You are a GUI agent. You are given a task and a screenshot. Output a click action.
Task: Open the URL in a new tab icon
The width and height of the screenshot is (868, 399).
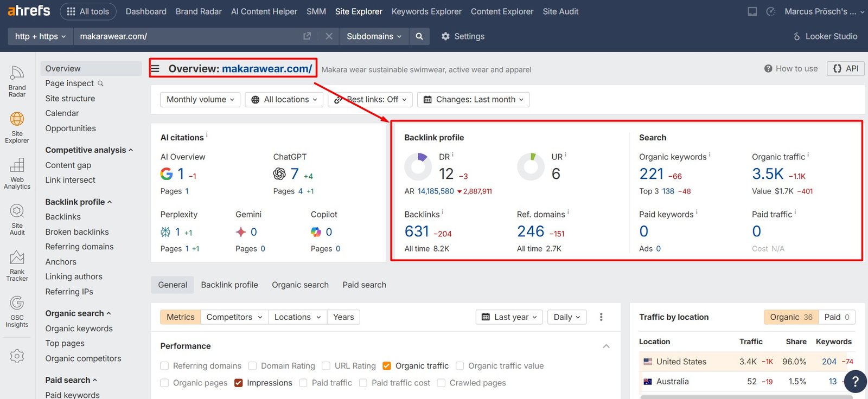pos(307,36)
